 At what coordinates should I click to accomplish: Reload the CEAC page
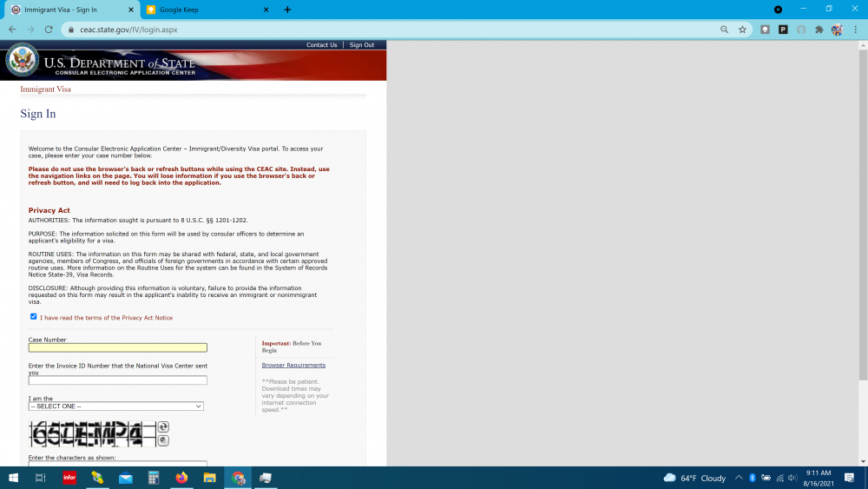pyautogui.click(x=49, y=30)
